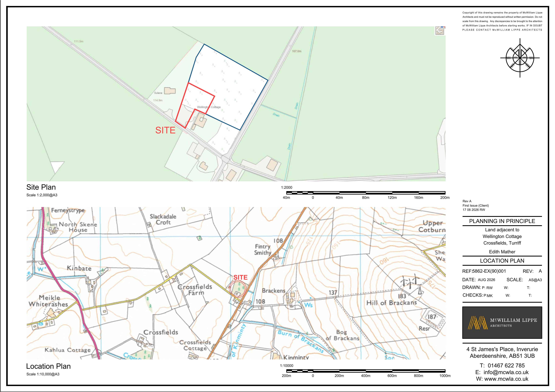Click 'Scale 1:10,000@A3' caption

point(43,374)
